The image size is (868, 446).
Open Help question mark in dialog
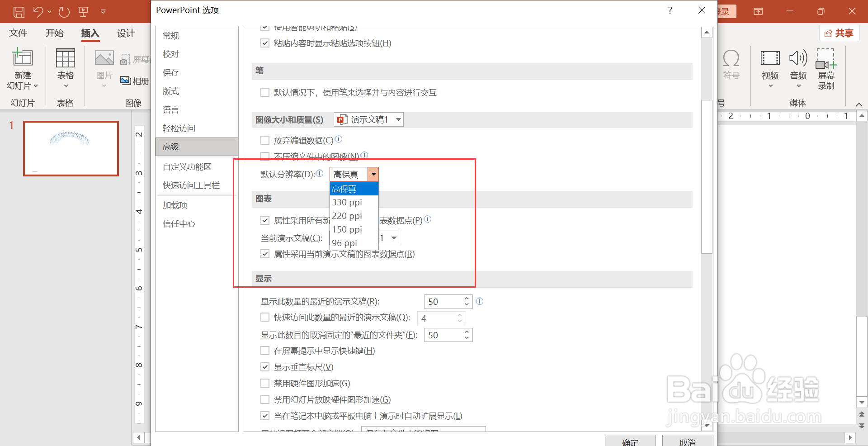pyautogui.click(x=670, y=10)
